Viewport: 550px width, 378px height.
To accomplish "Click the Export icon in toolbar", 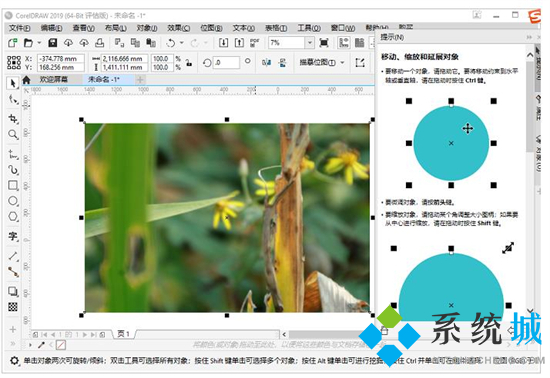I will tap(239, 43).
